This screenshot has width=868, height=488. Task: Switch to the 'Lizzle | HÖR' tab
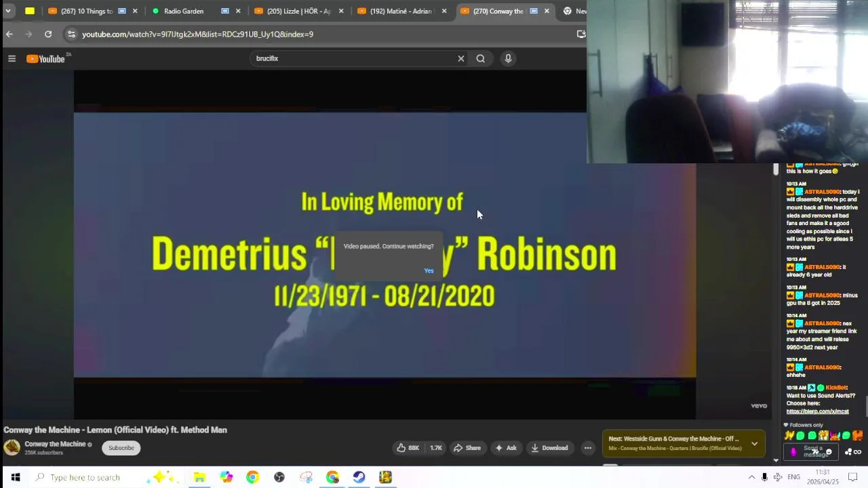[x=298, y=11]
